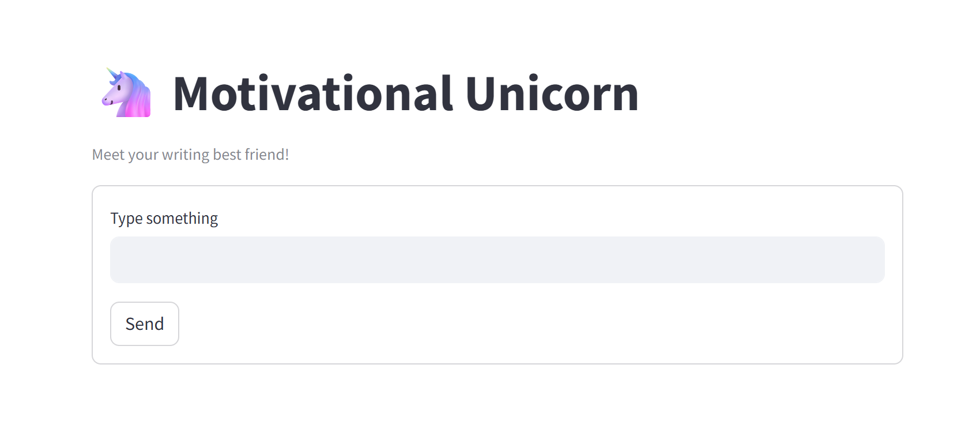Click the Motivational Unicorn heading

pos(406,93)
